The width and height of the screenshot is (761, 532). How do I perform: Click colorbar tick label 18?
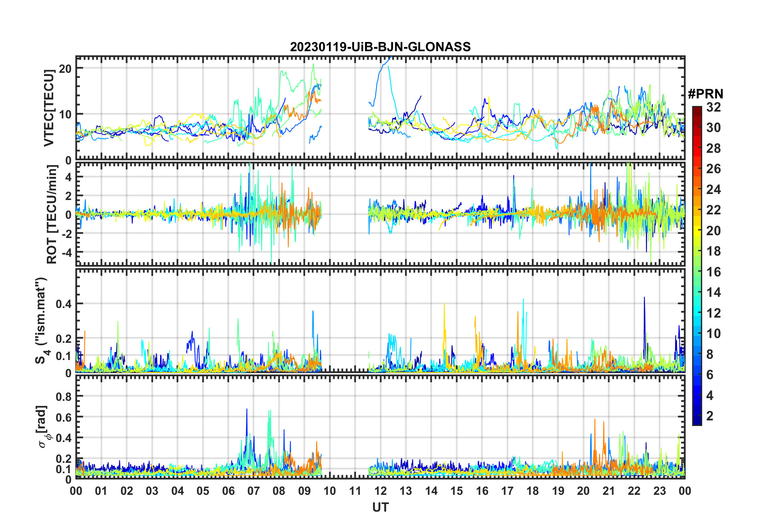click(x=713, y=251)
